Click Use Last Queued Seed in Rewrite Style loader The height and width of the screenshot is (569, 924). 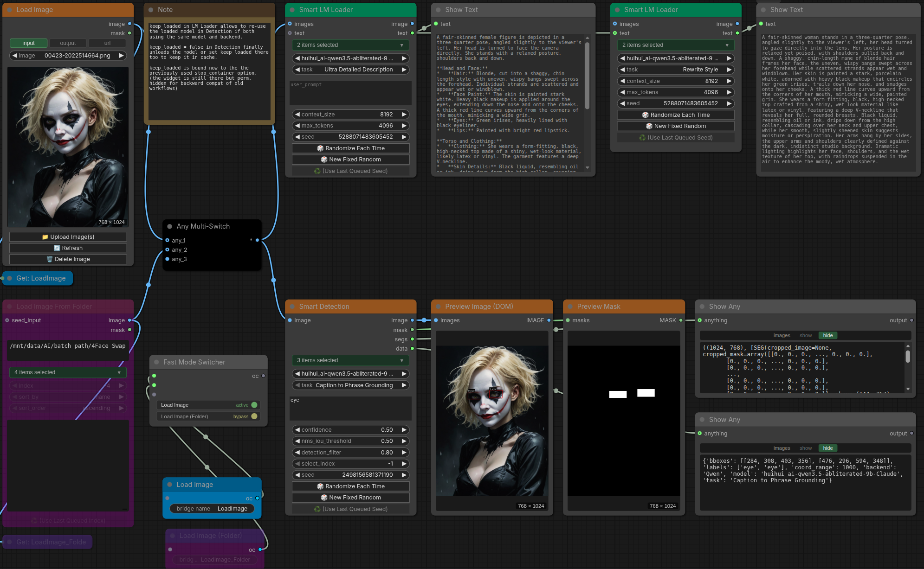[676, 138]
